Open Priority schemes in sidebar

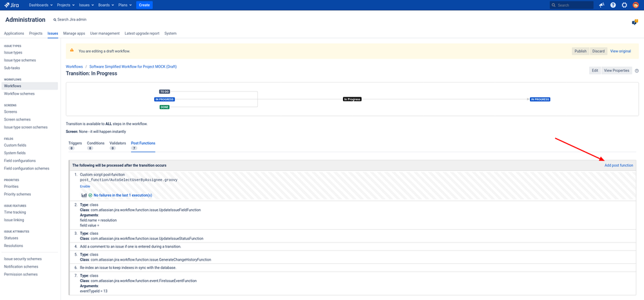pos(17,194)
